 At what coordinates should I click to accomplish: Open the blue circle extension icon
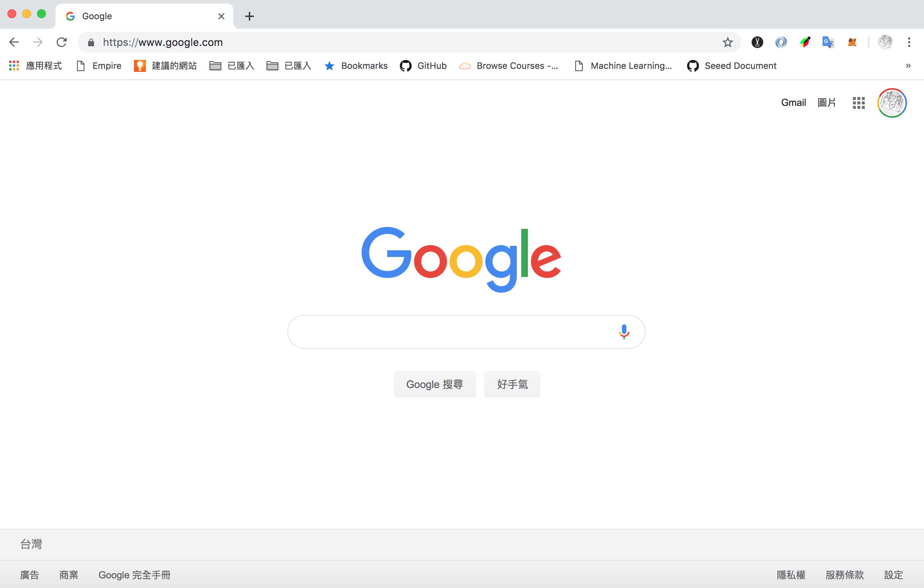click(781, 42)
